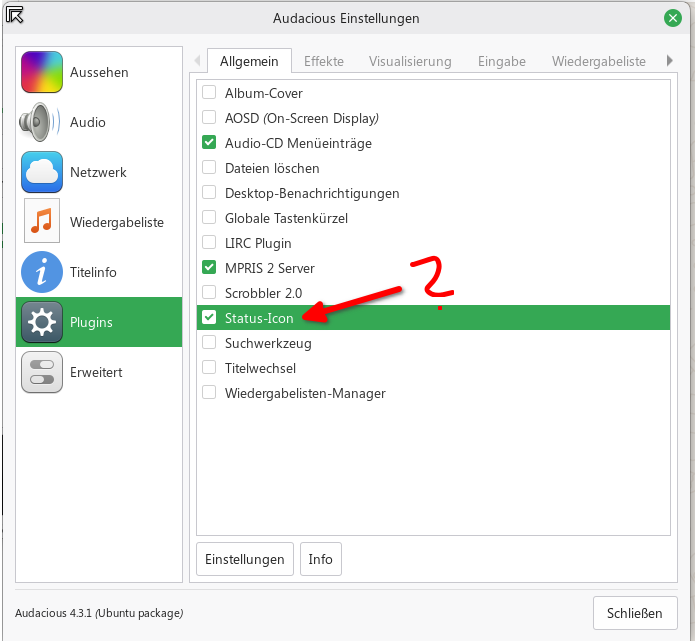
Task: Open the Titelinfo info icon
Action: coord(42,272)
